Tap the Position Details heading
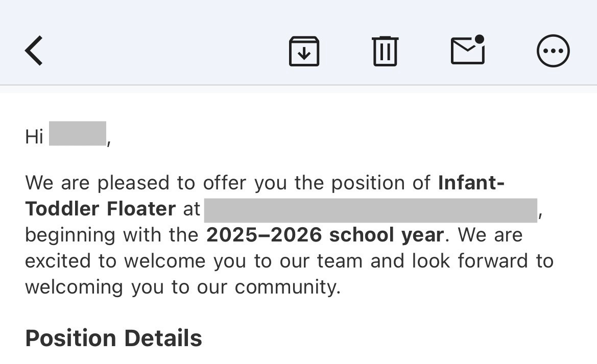This screenshot has width=597, height=364. pos(113,338)
